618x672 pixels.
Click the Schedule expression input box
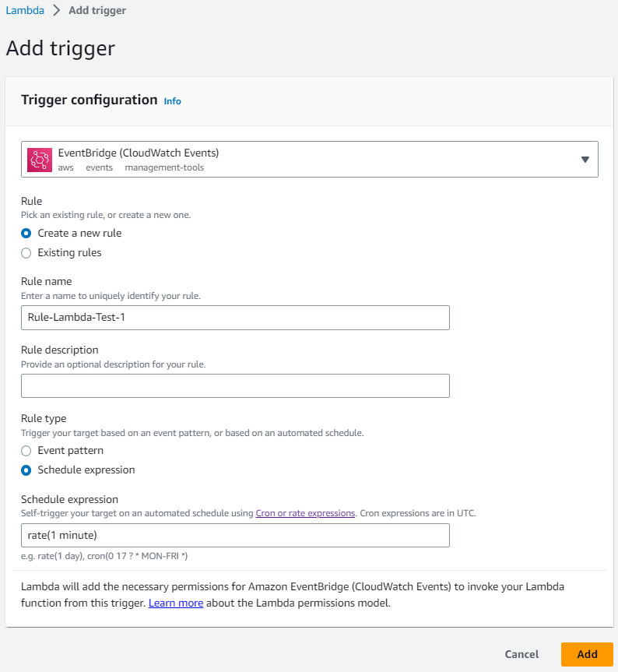(235, 535)
